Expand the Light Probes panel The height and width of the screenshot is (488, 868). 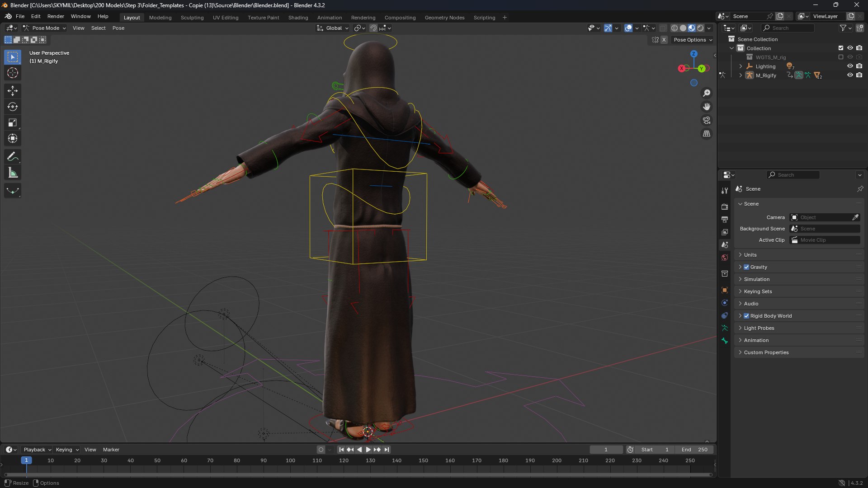759,328
